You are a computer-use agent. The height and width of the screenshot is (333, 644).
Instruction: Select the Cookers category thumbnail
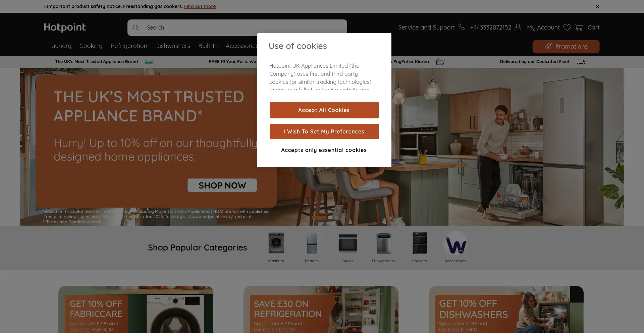coord(419,243)
